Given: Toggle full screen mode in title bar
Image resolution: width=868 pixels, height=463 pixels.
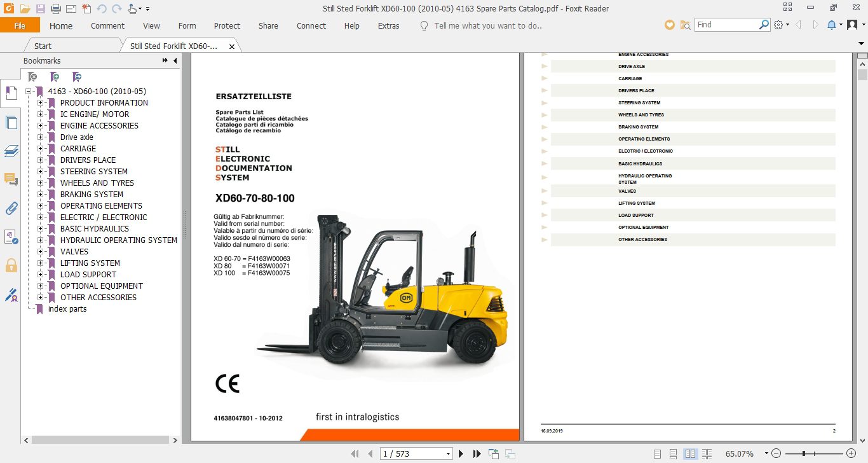Looking at the screenshot, I should point(789,8).
